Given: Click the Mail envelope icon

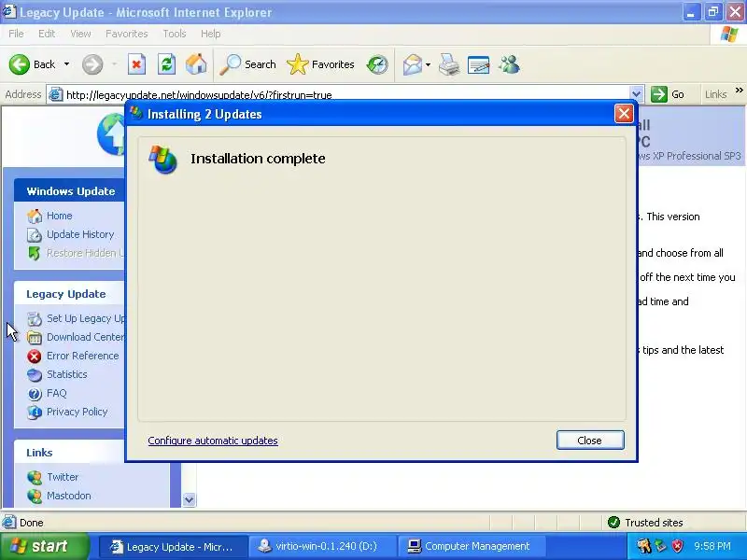Looking at the screenshot, I should coord(413,64).
